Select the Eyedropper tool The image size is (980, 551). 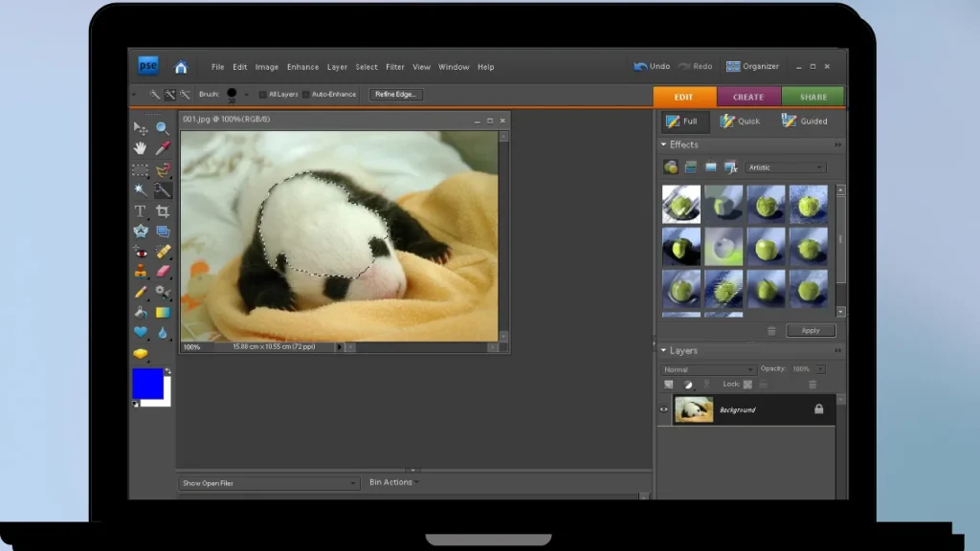click(x=163, y=148)
